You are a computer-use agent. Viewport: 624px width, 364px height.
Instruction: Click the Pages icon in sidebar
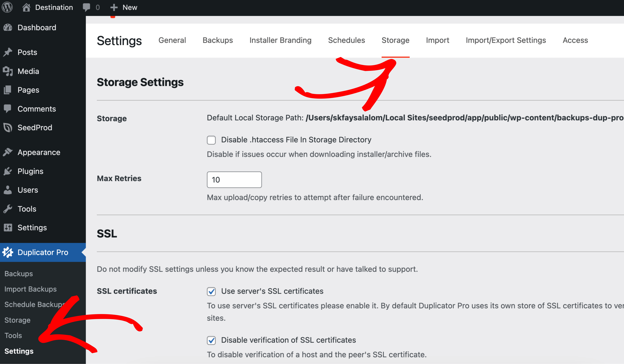point(8,90)
